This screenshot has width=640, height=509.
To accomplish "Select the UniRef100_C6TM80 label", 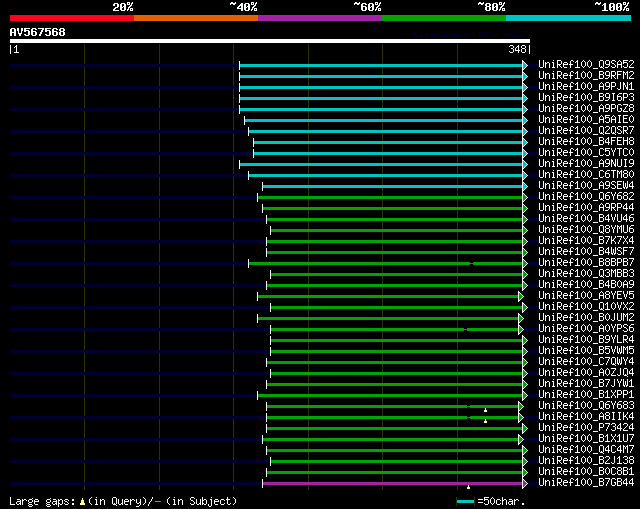I will click(x=586, y=174).
